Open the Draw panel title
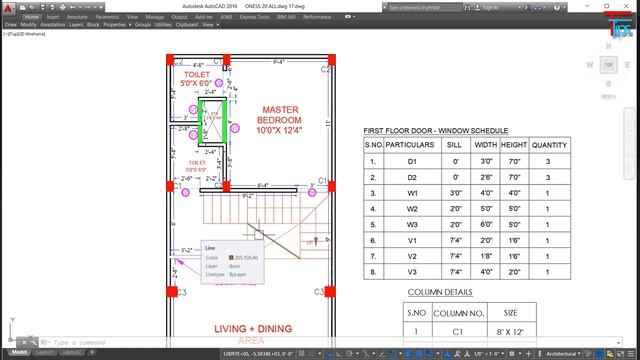The width and height of the screenshot is (640, 360). [11, 25]
